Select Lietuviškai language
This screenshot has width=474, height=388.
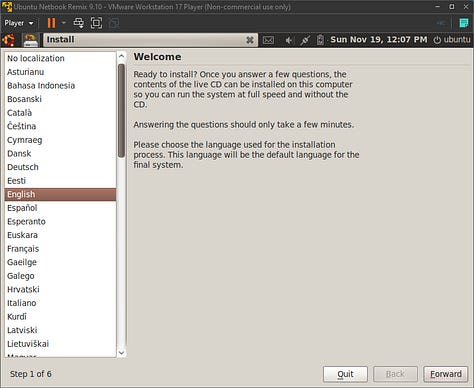coord(60,344)
